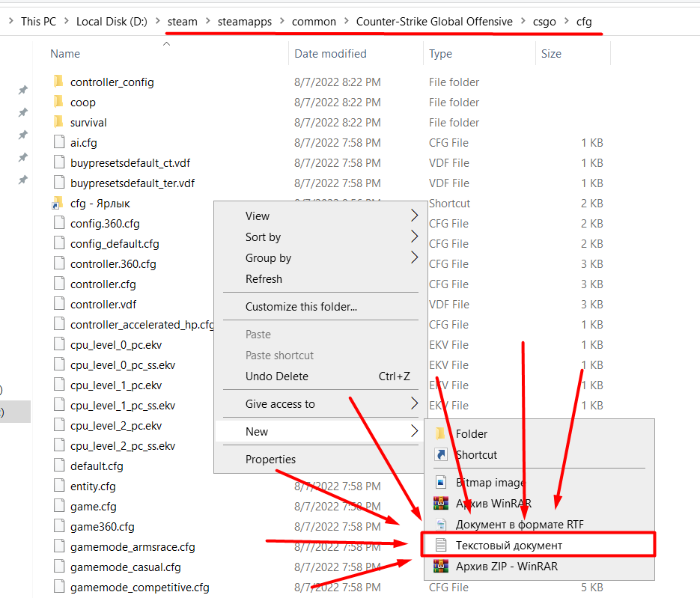Open chevron after This PC breadcrumb
This screenshot has width=700, height=598.
pos(66,21)
